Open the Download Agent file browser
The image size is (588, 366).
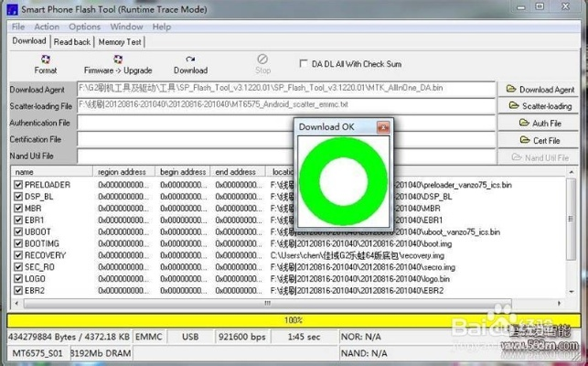point(541,90)
